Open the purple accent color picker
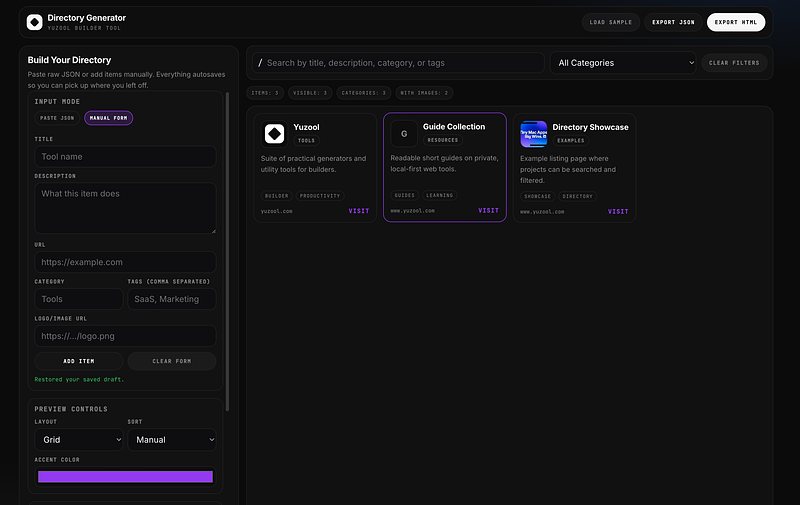The image size is (800, 505). [x=125, y=476]
